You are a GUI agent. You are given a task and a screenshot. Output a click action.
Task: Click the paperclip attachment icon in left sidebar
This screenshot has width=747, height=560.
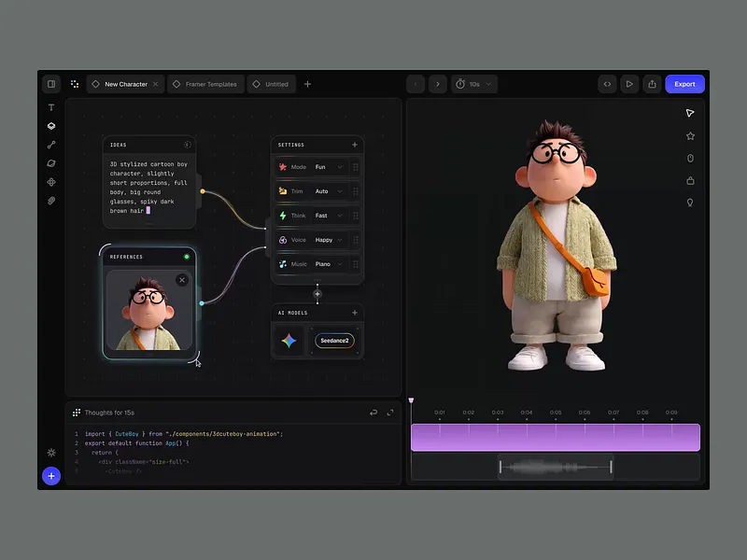click(x=51, y=201)
